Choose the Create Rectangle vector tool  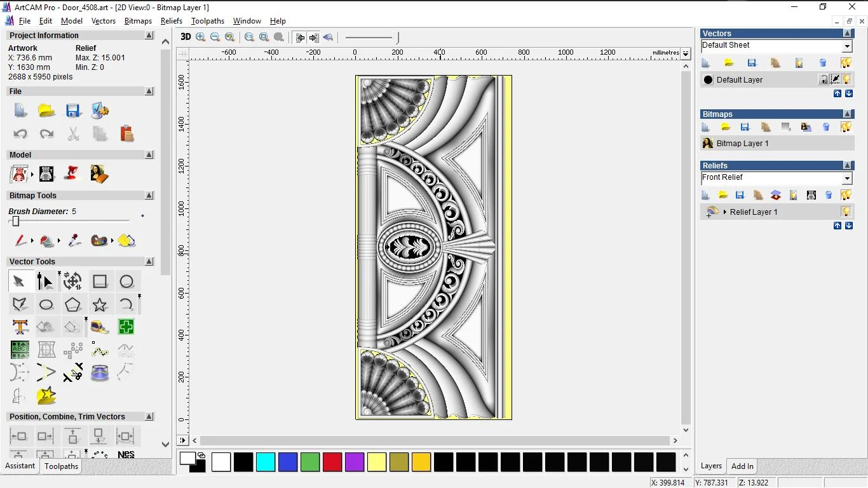tap(100, 281)
